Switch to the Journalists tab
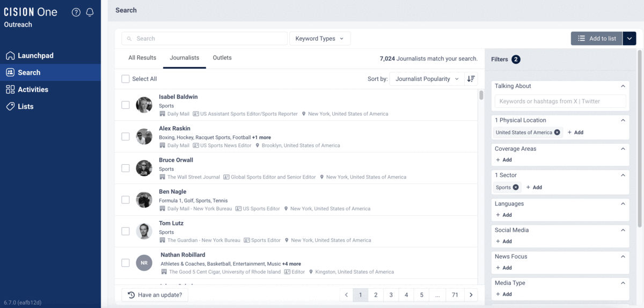644x308 pixels. pos(185,57)
